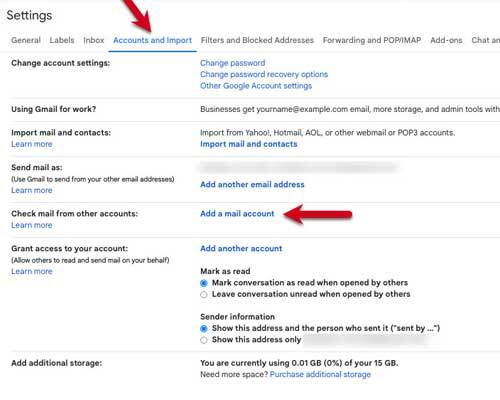Click Add another email address
500x400 pixels.
tap(252, 185)
